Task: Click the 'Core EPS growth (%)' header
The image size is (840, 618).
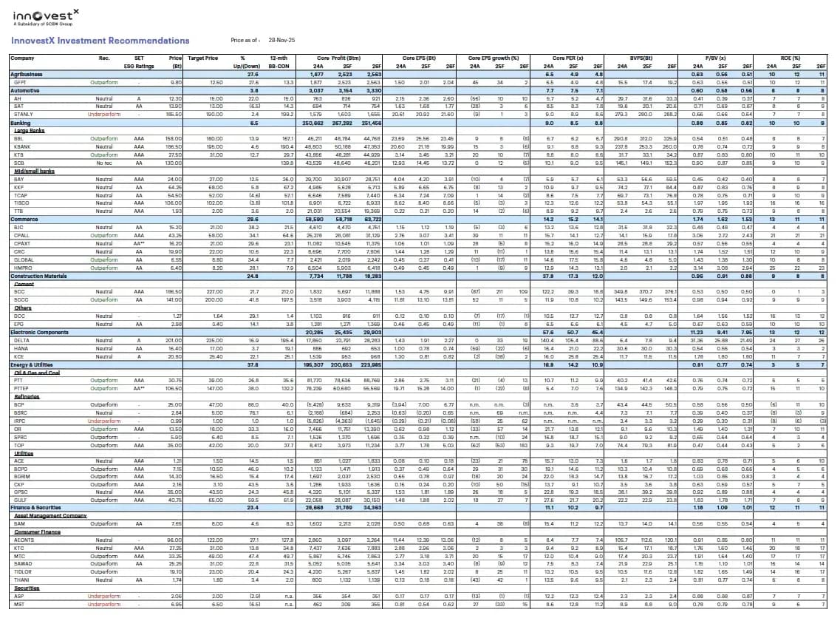Action: coord(494,58)
